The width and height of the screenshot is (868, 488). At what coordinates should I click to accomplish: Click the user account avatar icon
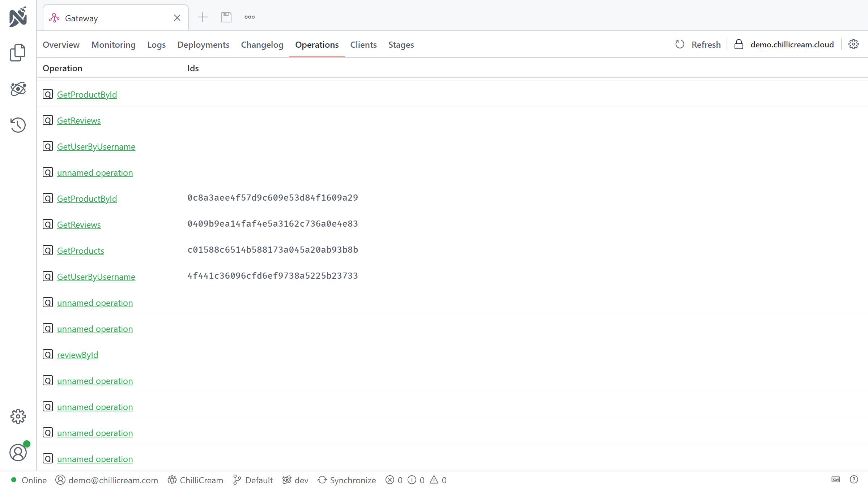18,453
